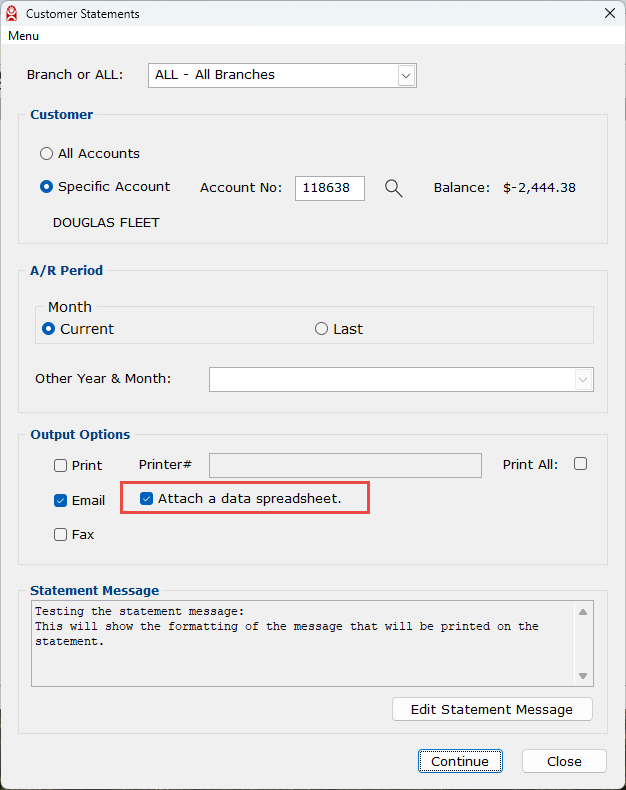Image resolution: width=626 pixels, height=790 pixels.
Task: Click the Close button at bottom
Action: [564, 761]
